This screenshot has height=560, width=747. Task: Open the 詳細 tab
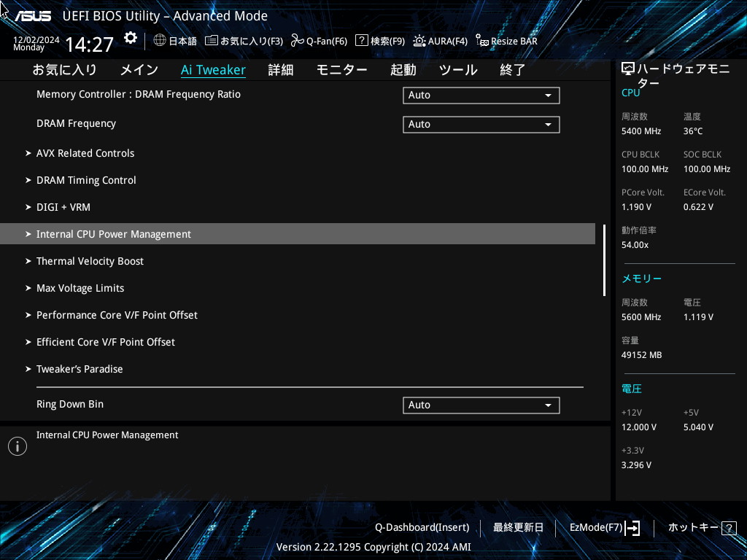pos(281,70)
